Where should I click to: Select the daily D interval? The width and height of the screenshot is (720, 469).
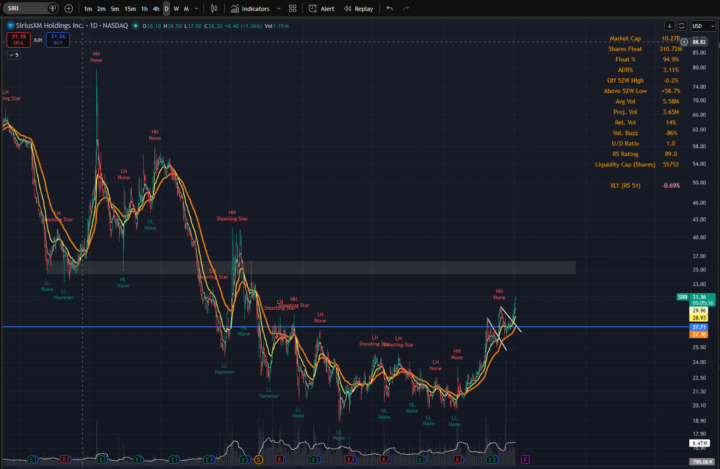pos(166,9)
